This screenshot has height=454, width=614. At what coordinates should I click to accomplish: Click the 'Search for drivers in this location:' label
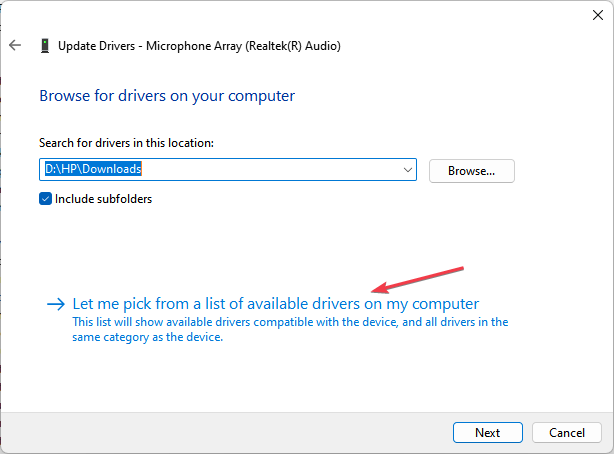pos(126,143)
